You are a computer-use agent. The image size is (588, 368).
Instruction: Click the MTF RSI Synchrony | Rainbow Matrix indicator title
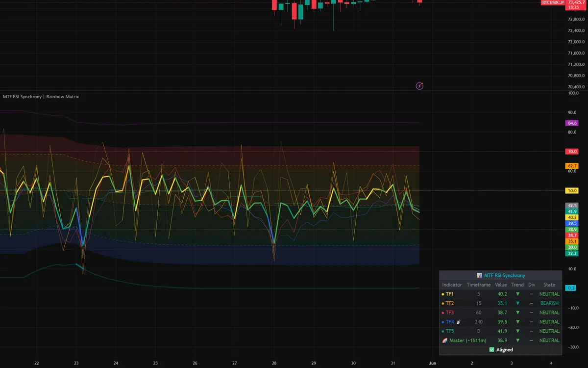41,97
